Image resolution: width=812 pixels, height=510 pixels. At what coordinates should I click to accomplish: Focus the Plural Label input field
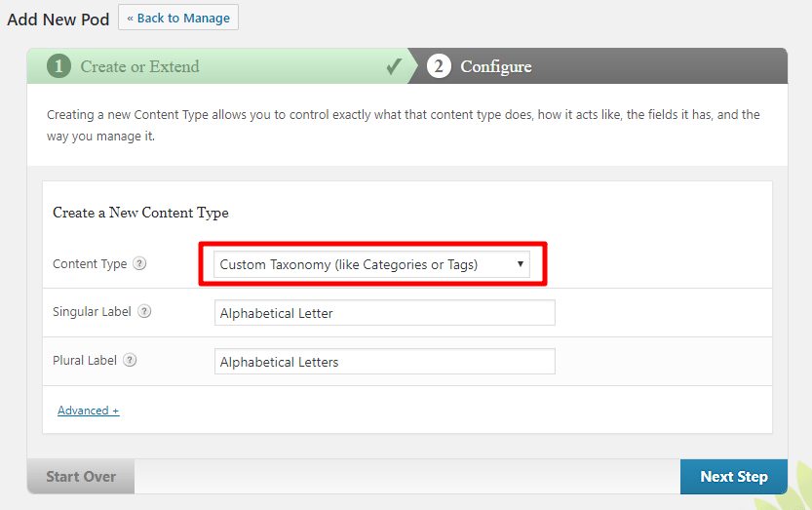(x=385, y=361)
